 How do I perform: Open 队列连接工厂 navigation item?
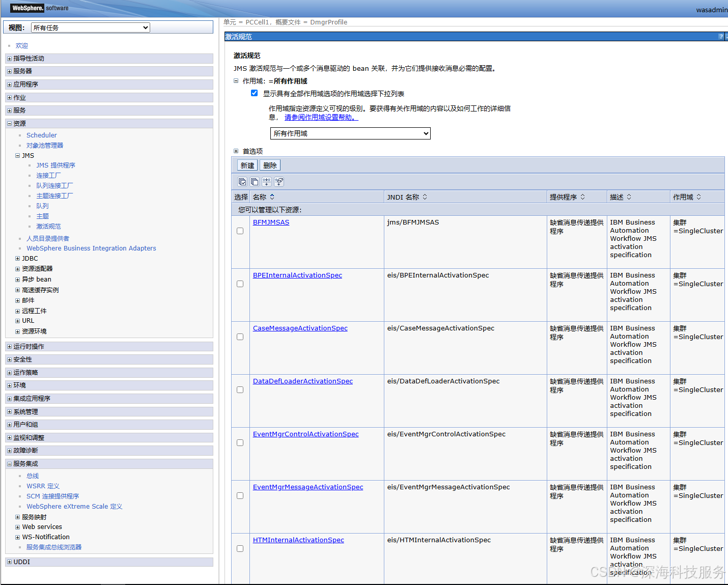click(54, 186)
